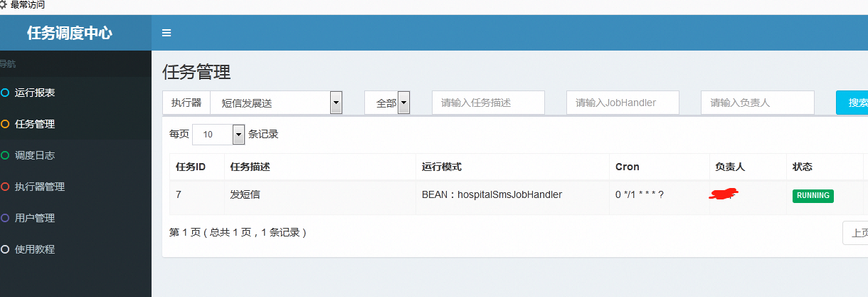Click the 第 1 页 records summary text
868x297 pixels.
pyautogui.click(x=238, y=232)
